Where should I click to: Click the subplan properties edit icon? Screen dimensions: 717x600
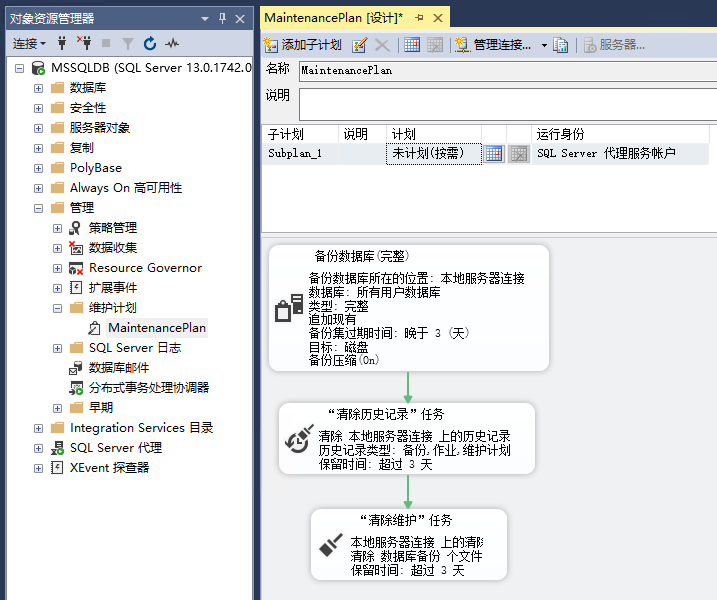[x=360, y=45]
